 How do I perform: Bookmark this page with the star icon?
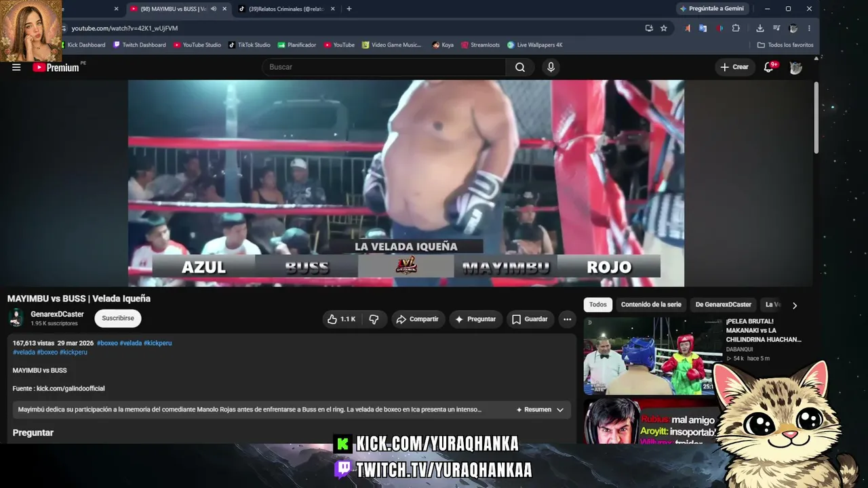click(x=664, y=28)
